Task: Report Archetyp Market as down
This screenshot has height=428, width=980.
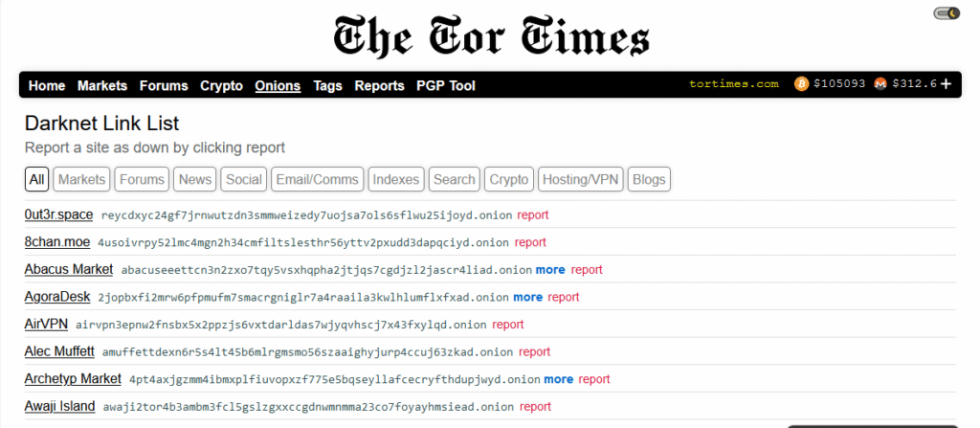Action: [593, 379]
